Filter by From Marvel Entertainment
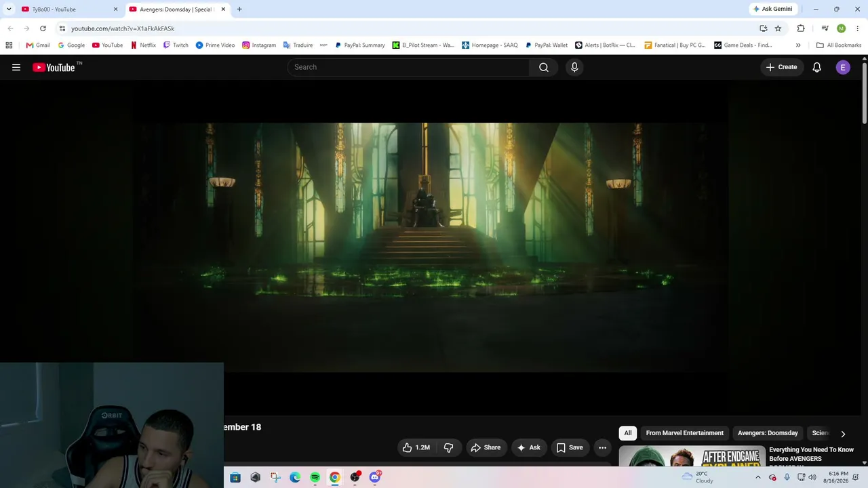 click(684, 433)
